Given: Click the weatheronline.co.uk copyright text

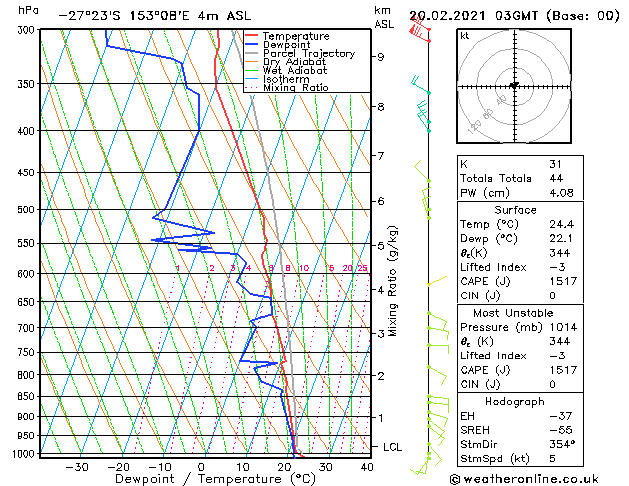Looking at the screenshot, I should 524,479.
